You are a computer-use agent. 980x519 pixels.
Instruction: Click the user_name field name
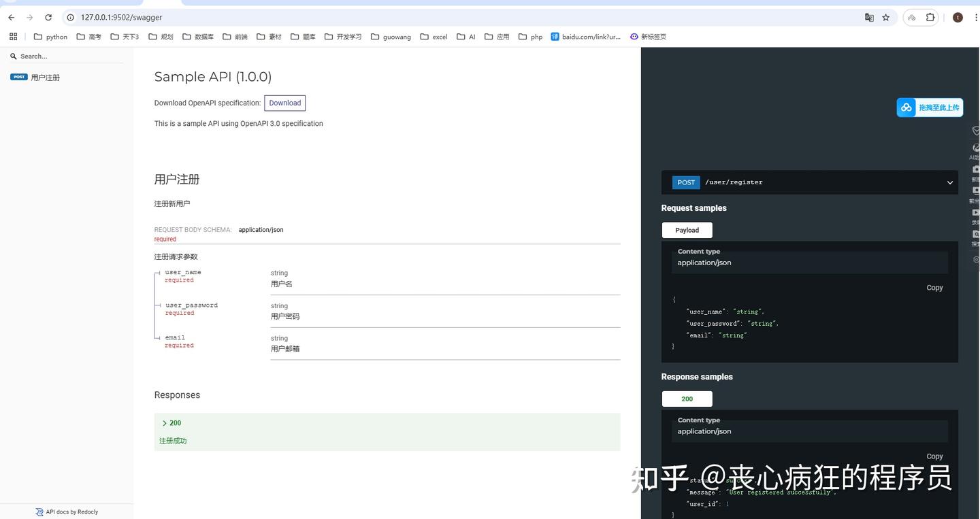coord(183,272)
